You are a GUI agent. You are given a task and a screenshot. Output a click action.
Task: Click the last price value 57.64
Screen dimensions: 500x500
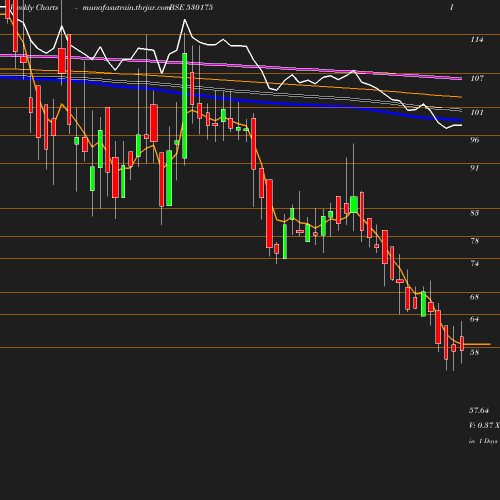[x=479, y=410]
